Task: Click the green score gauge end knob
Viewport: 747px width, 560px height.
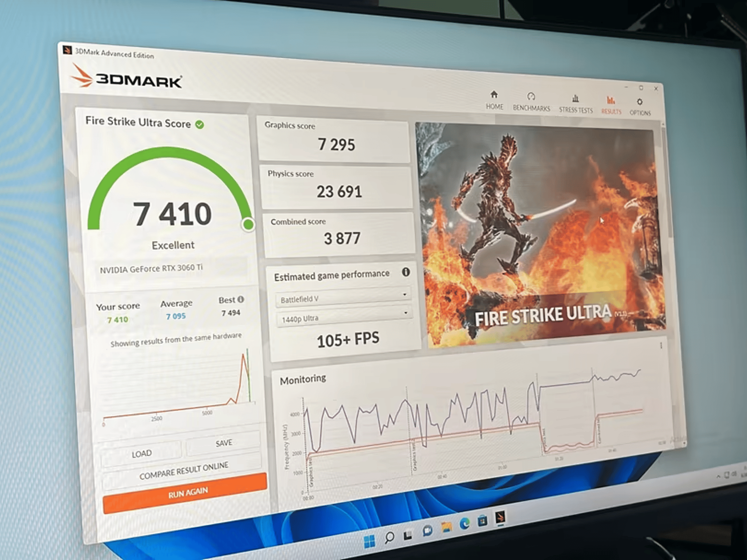Action: click(x=248, y=224)
